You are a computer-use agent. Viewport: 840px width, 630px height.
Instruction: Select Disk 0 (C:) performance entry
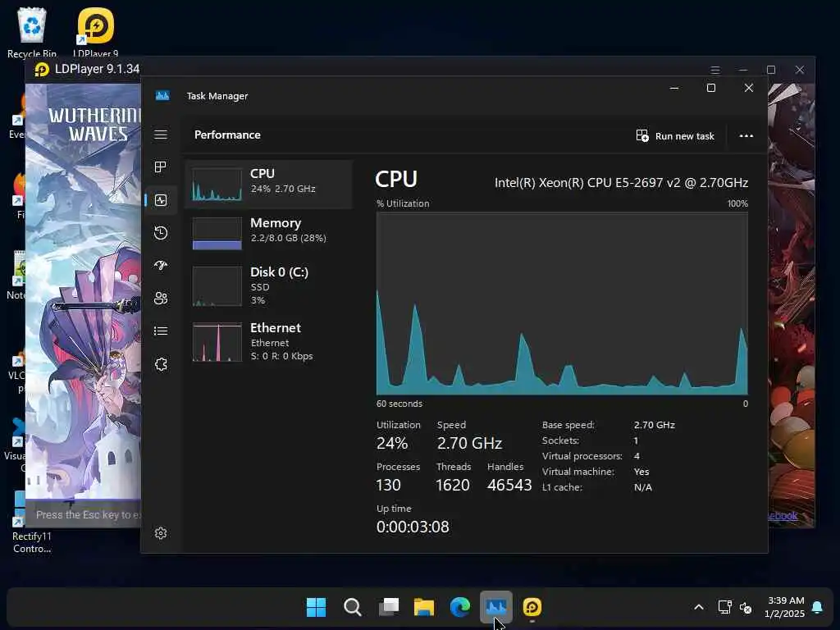click(269, 286)
